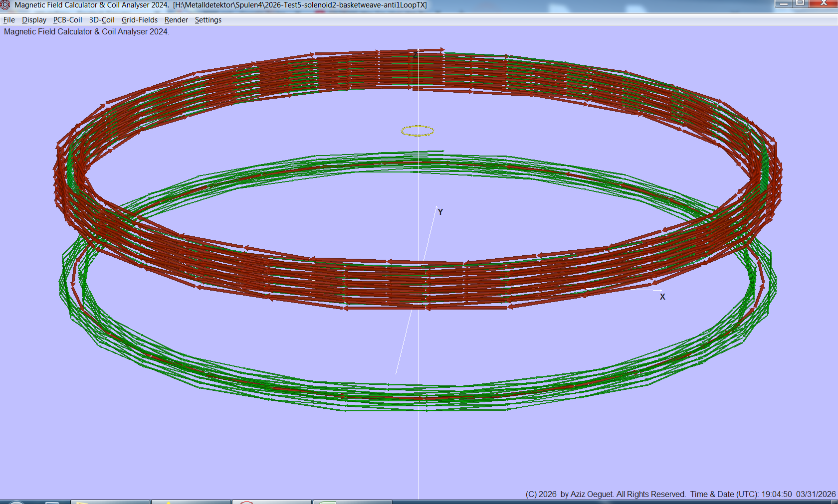Select the yellow dashed ellipse at coil center

[417, 131]
